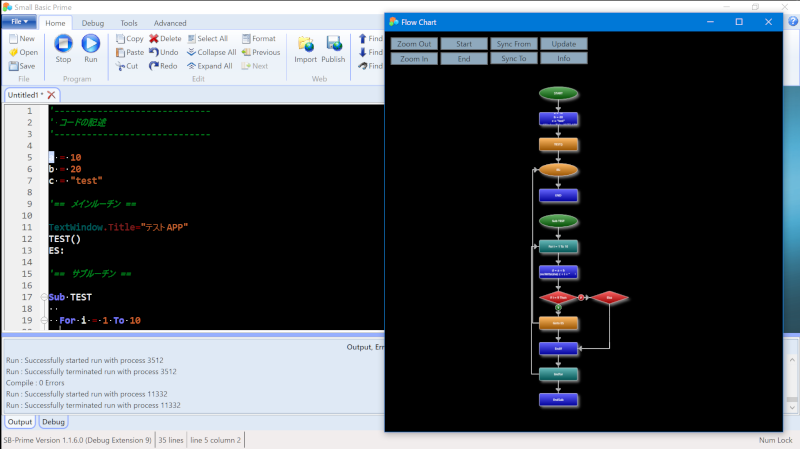Image resolution: width=800 pixels, height=449 pixels.
Task: Click the Import icon
Action: pos(306,44)
